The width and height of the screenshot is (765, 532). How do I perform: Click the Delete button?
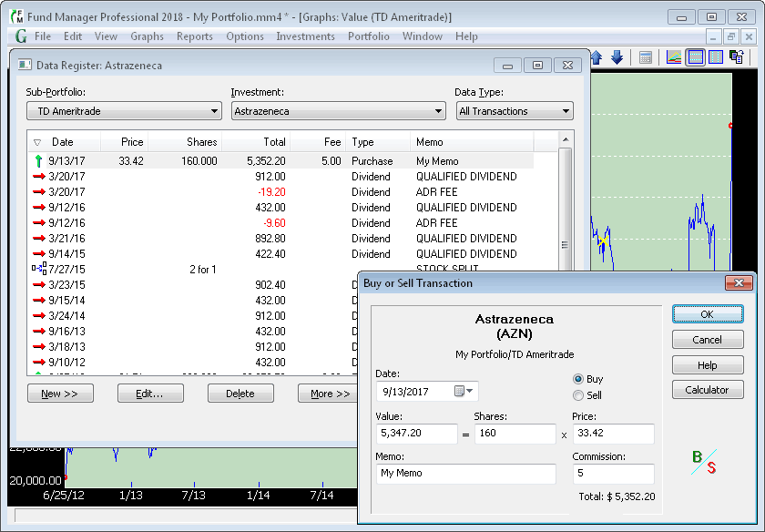pyautogui.click(x=240, y=394)
